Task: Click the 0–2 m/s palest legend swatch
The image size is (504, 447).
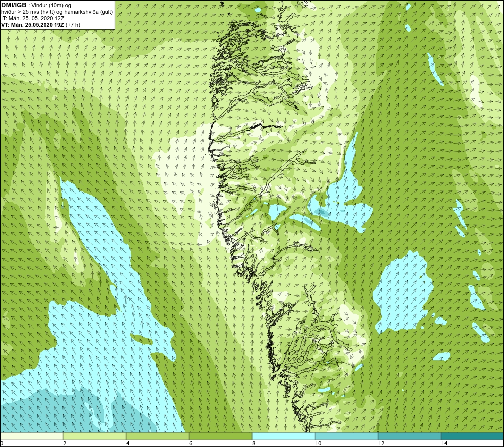Action: (x=31, y=436)
